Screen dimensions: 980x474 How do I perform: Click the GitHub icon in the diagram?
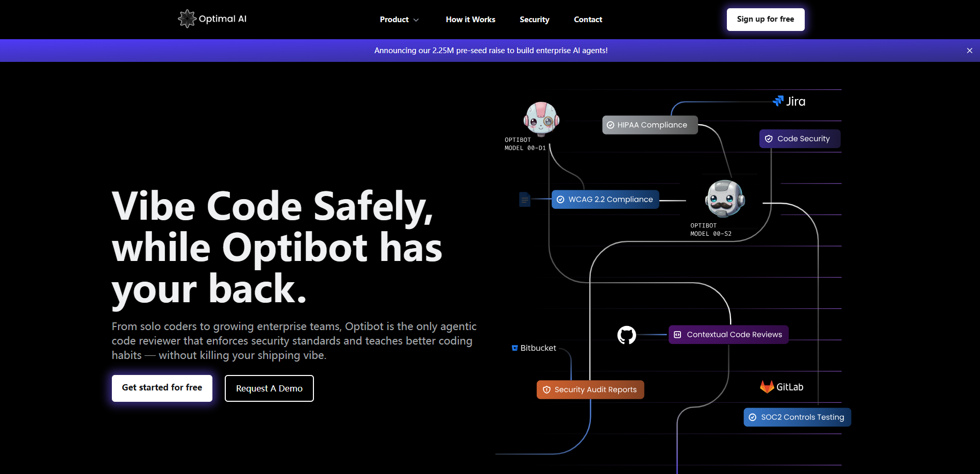(627, 334)
